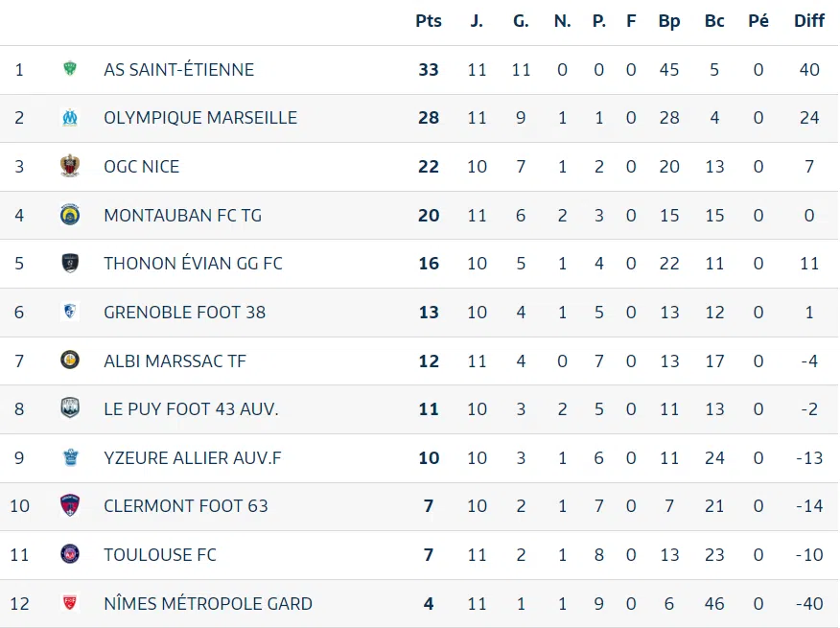Click the OGC Nice club crest

(70, 166)
